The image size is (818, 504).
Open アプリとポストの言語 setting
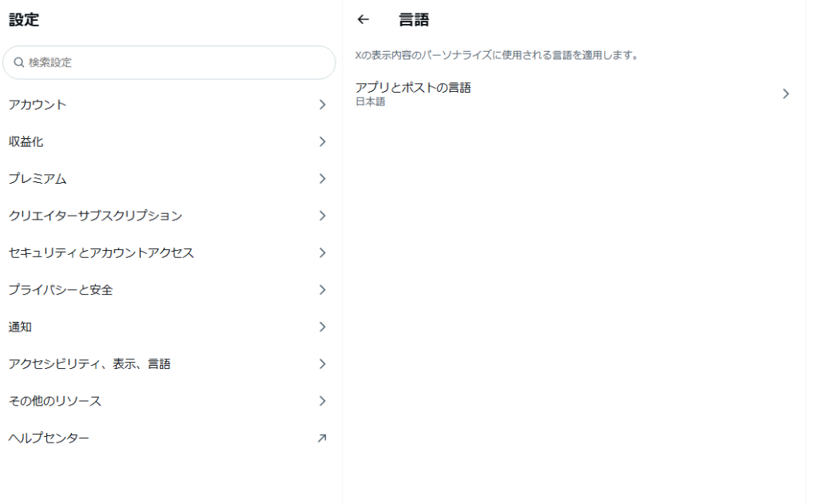(413, 88)
